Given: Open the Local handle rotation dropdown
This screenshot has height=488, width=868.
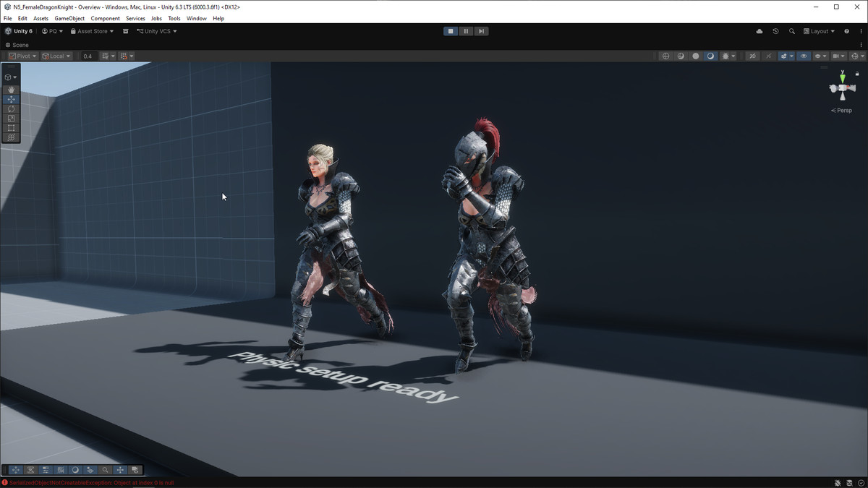Looking at the screenshot, I should coord(56,56).
